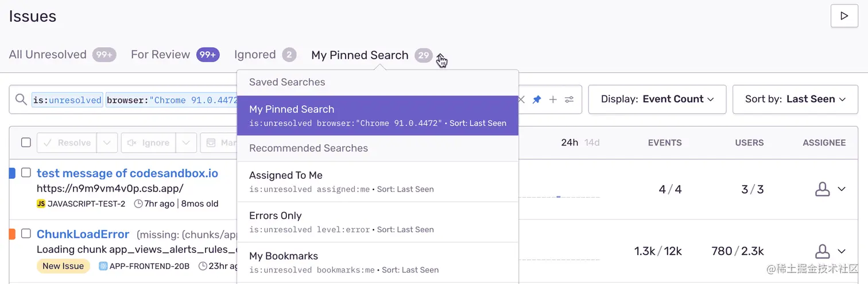Switch to the For Review tab
868x284 pixels.
175,55
